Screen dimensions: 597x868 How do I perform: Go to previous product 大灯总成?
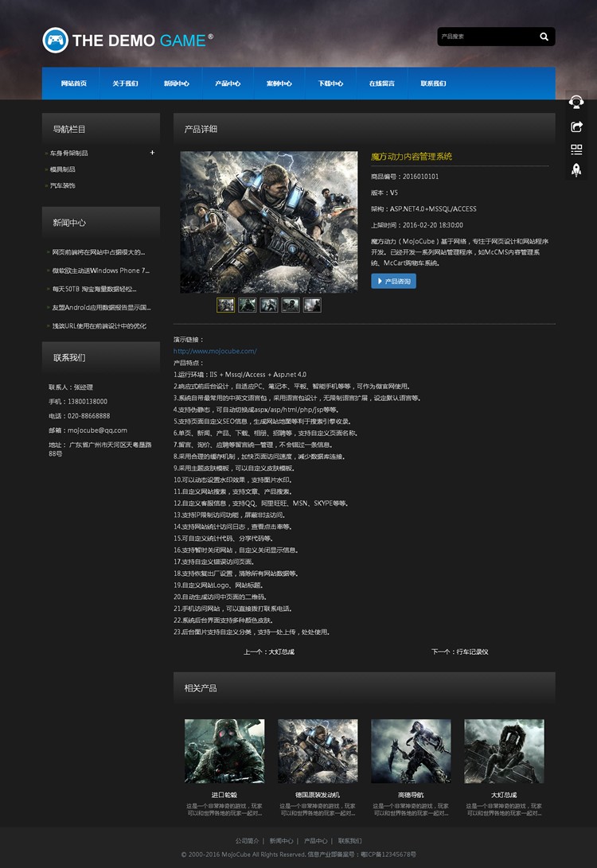269,652
